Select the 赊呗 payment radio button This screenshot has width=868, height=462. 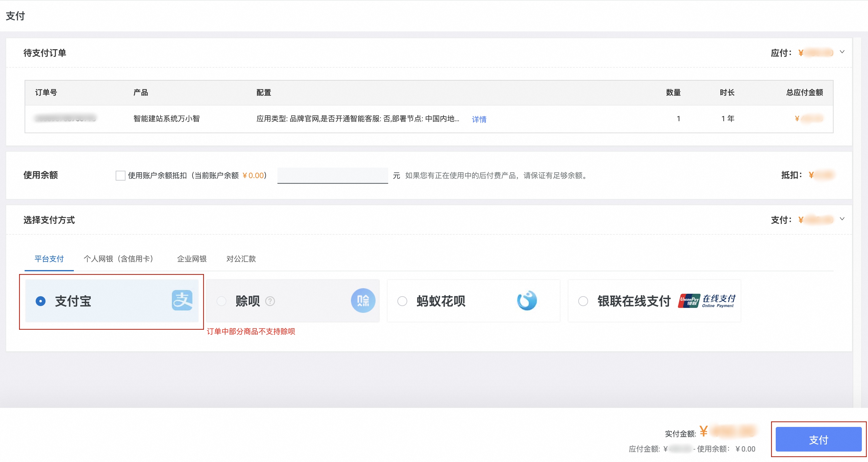[221, 301]
